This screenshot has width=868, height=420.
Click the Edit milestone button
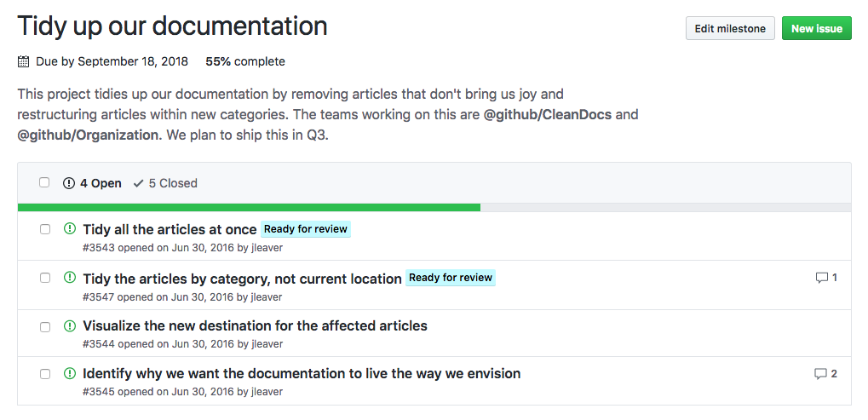(x=730, y=29)
